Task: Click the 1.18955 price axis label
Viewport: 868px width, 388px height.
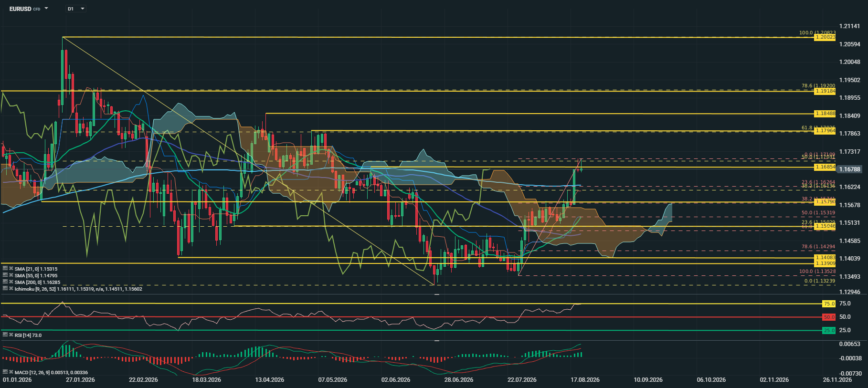Action: click(x=850, y=98)
